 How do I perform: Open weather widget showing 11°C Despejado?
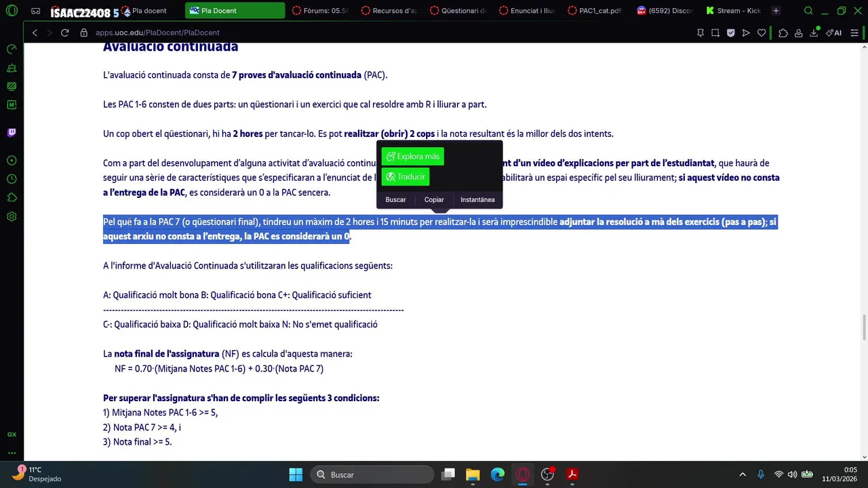click(37, 474)
